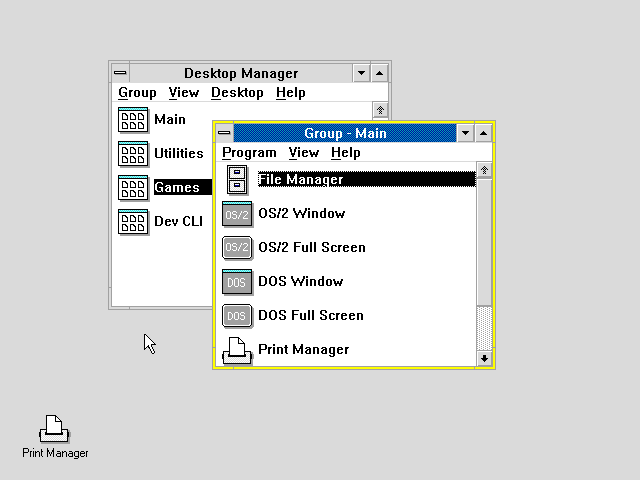Click the Group - Main title bar
The height and width of the screenshot is (480, 640).
(x=345, y=133)
